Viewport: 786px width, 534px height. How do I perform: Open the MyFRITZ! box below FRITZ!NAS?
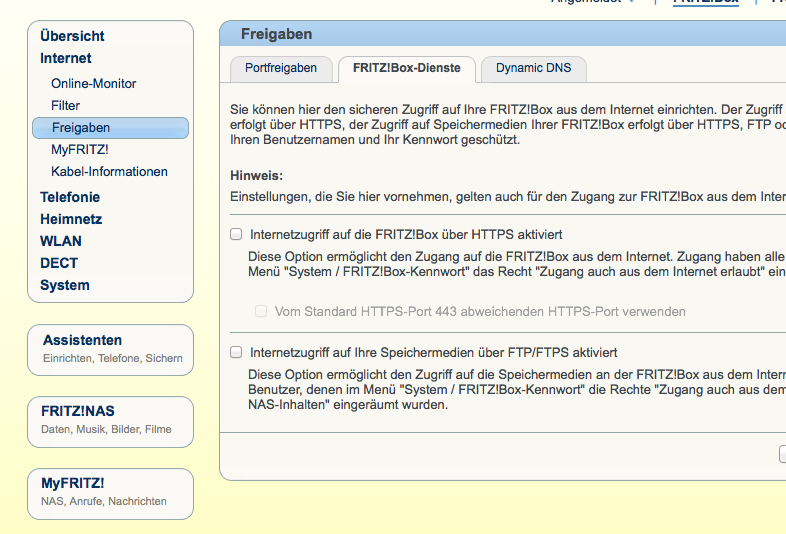click(110, 494)
